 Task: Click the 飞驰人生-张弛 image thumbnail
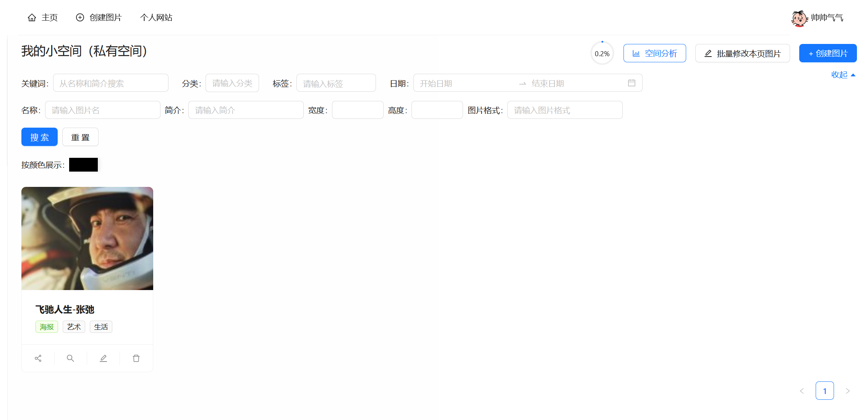[87, 238]
